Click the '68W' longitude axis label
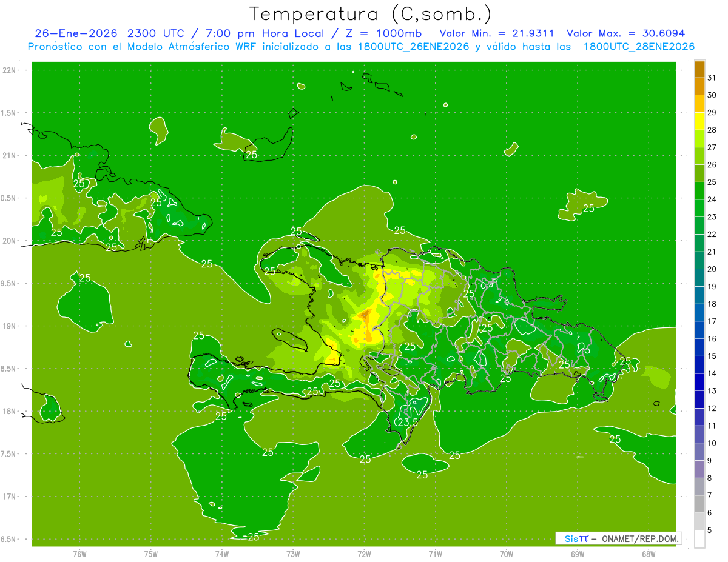This screenshot has width=728, height=562. coord(649,554)
